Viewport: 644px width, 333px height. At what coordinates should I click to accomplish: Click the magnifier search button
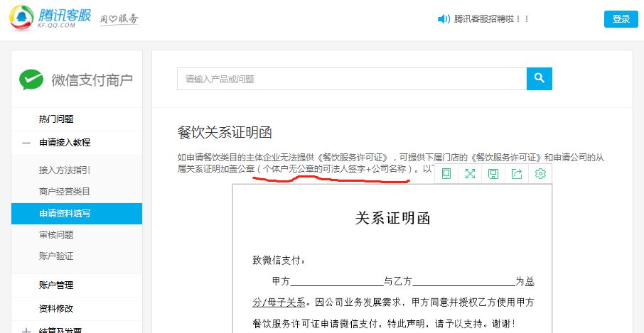tap(540, 79)
